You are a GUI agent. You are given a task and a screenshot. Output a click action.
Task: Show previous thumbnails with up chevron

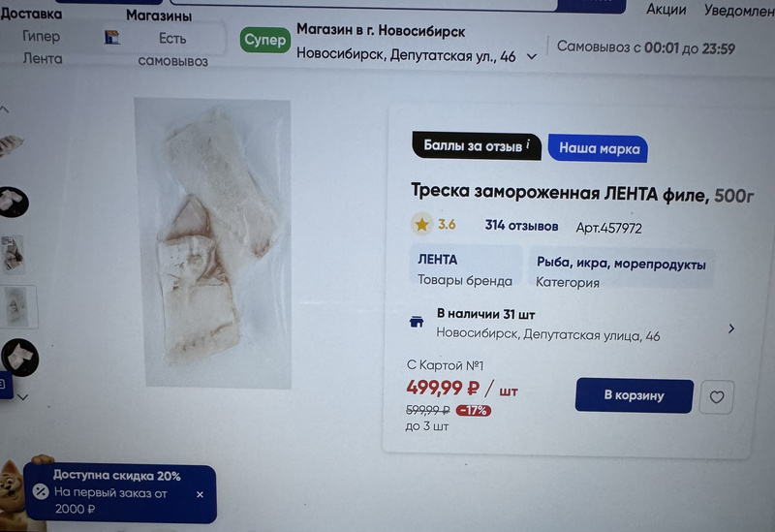[x=4, y=110]
